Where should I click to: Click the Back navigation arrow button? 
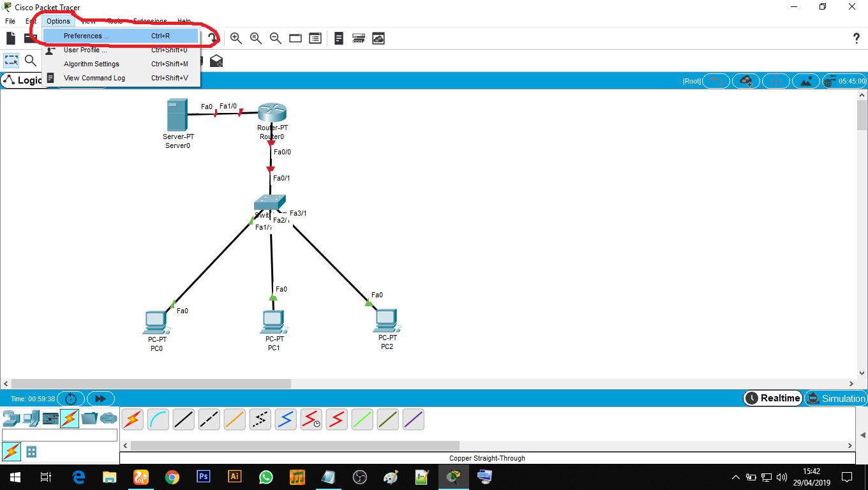click(716, 81)
